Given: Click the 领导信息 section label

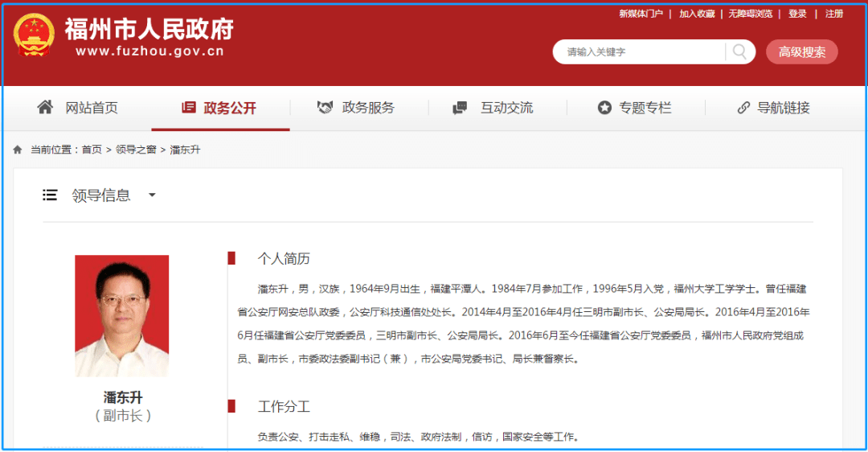Looking at the screenshot, I should pos(100,195).
